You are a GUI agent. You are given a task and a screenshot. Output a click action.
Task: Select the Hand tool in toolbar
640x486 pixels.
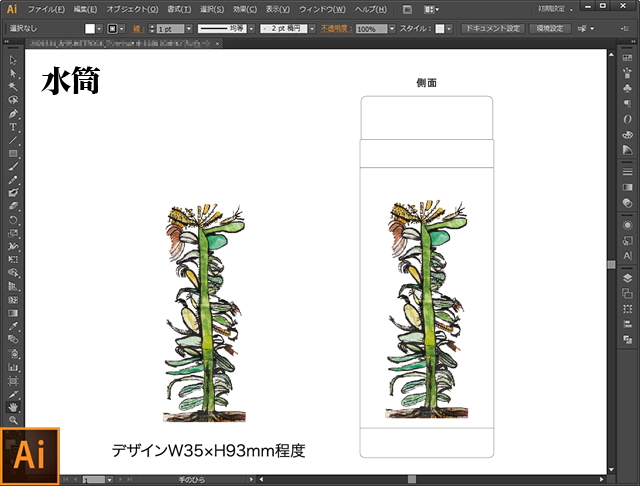tap(13, 407)
